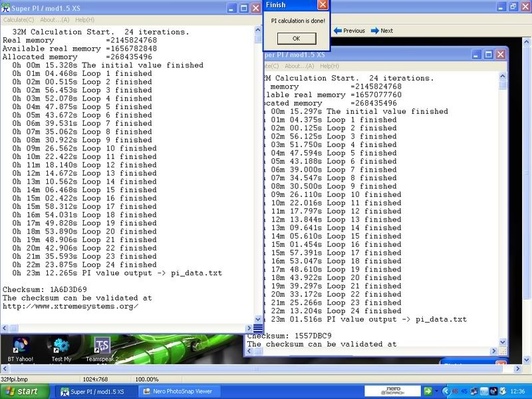Screen dimensions: 532x399
Task: Left arrow of right Super PI horizontal scrollbar
Action: (x=249, y=351)
